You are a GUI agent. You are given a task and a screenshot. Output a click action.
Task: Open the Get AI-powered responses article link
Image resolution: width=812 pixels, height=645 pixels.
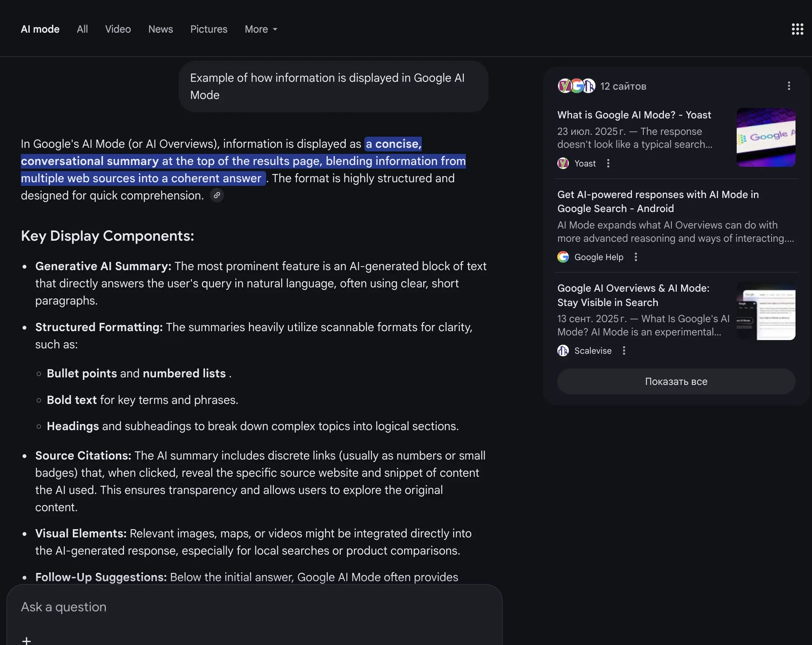tap(658, 202)
